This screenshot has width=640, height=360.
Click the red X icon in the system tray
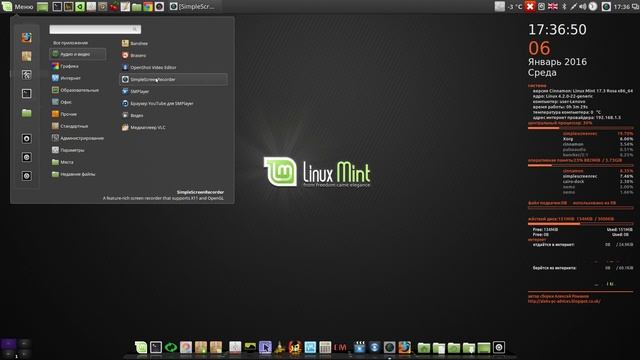[x=530, y=7]
